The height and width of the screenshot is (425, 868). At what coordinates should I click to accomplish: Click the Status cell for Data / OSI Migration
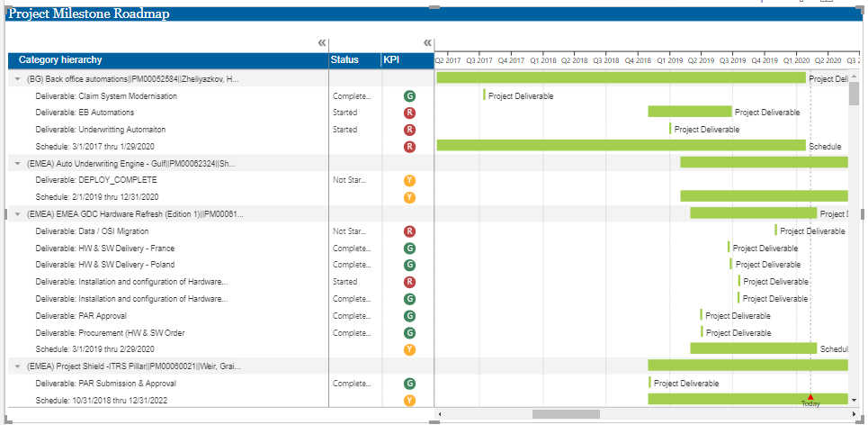[354, 231]
